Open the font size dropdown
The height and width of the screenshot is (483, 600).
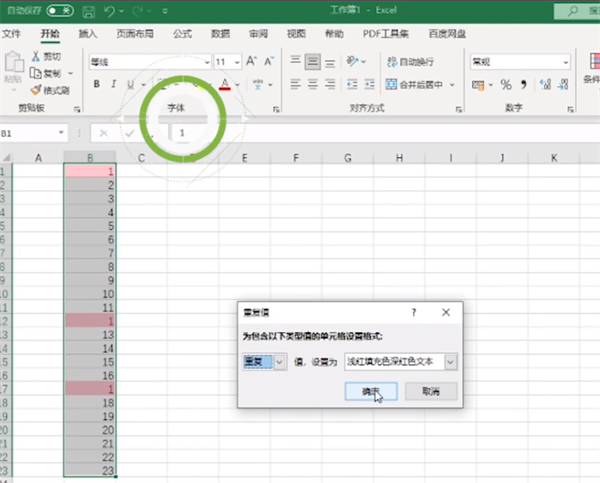(x=237, y=62)
